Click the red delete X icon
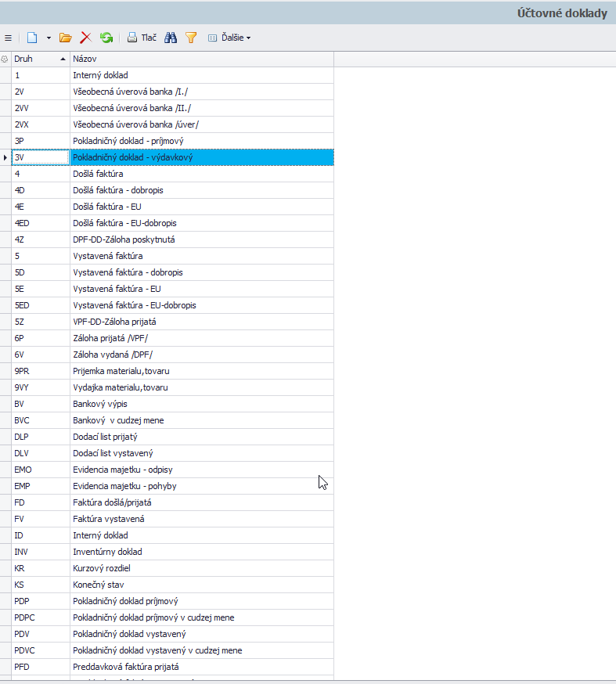The image size is (616, 684). [86, 38]
